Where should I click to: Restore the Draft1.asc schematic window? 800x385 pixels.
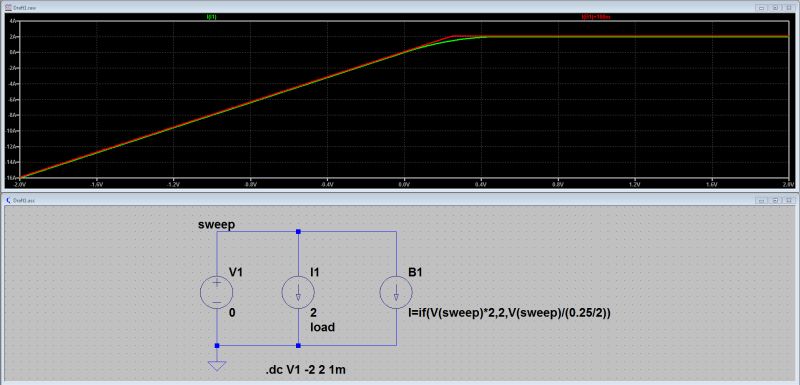pyautogui.click(x=774, y=200)
